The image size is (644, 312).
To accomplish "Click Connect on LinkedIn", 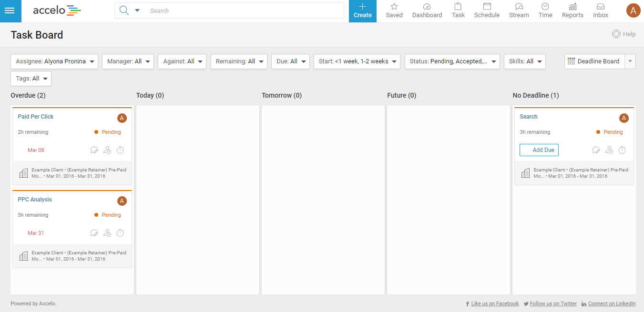I will (612, 304).
